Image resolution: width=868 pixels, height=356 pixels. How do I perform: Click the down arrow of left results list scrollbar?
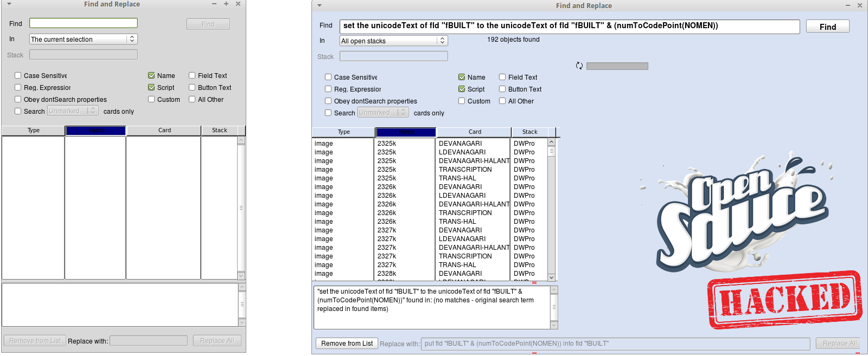coord(241,275)
